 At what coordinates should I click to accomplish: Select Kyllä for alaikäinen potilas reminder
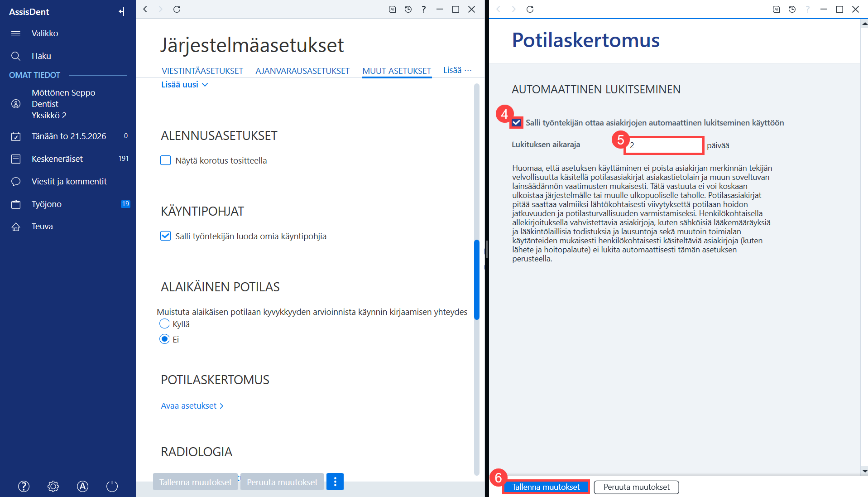[x=164, y=324]
